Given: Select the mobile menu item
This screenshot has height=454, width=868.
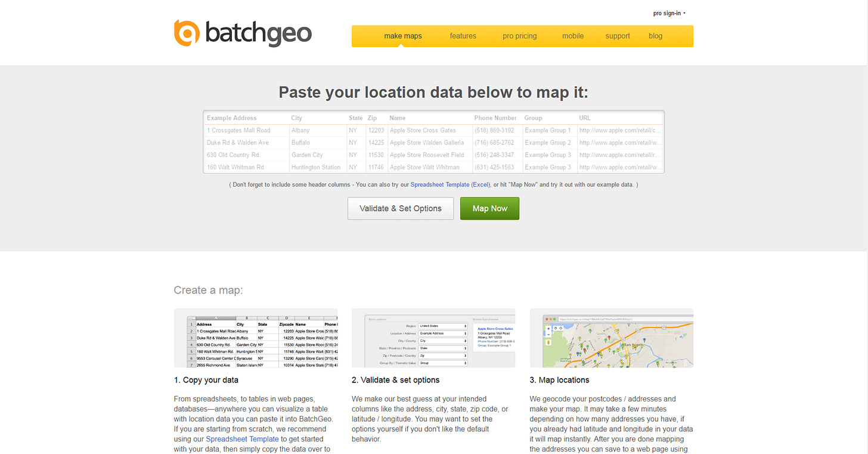Looking at the screenshot, I should tap(573, 36).
